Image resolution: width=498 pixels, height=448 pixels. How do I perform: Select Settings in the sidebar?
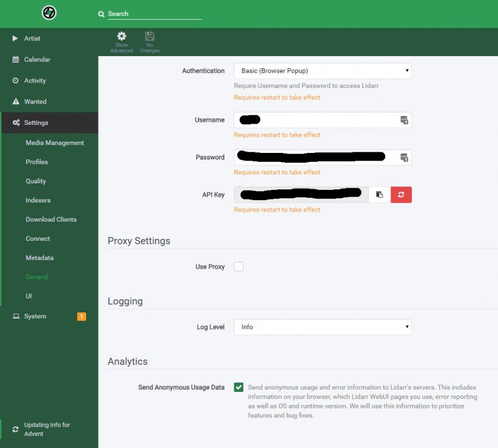tap(49, 122)
